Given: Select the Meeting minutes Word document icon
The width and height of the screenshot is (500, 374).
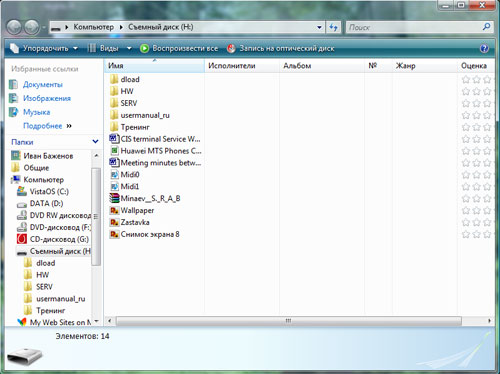Looking at the screenshot, I should tap(114, 163).
